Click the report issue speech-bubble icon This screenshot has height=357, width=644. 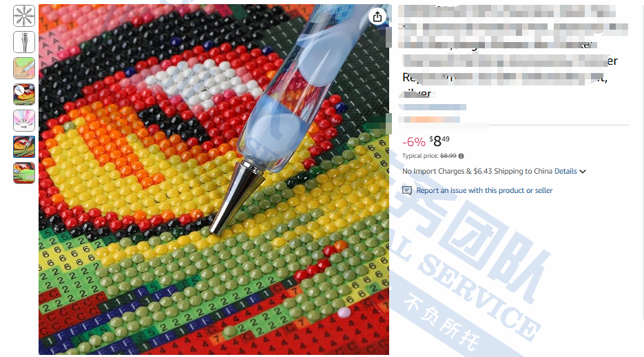406,190
